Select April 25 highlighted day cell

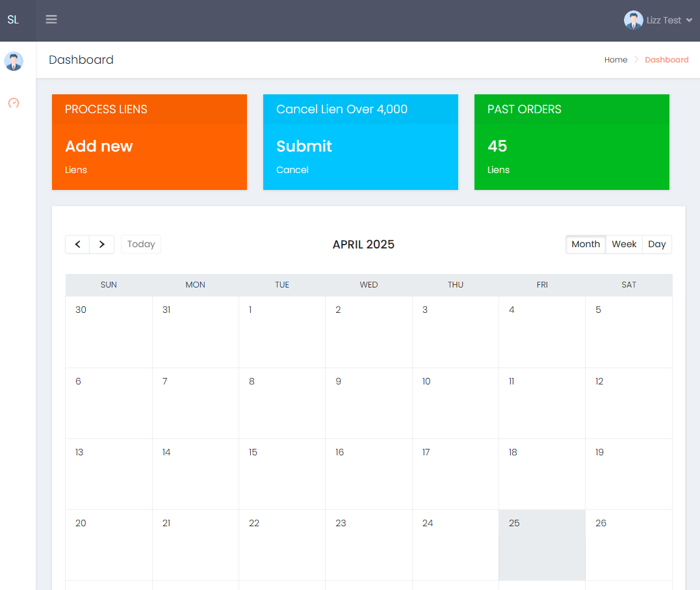(x=542, y=545)
